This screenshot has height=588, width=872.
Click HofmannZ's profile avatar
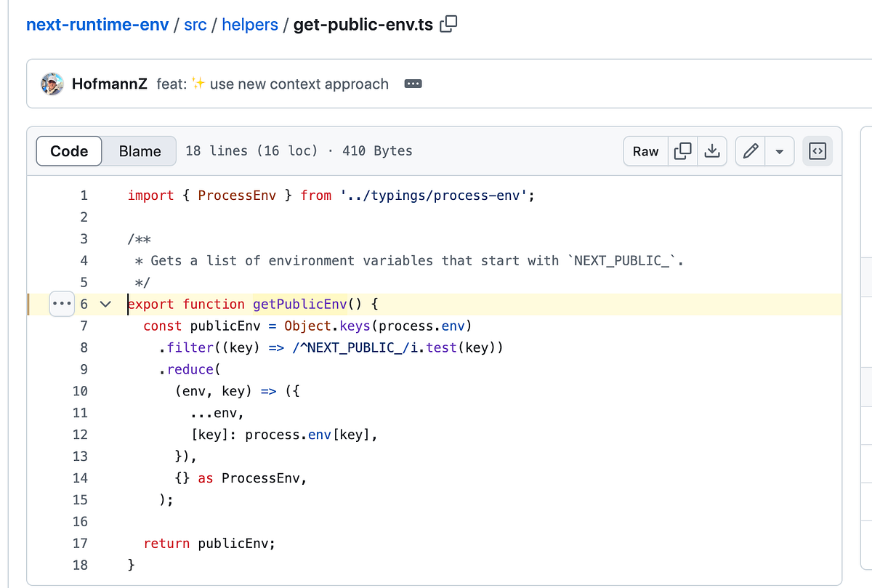(x=52, y=83)
